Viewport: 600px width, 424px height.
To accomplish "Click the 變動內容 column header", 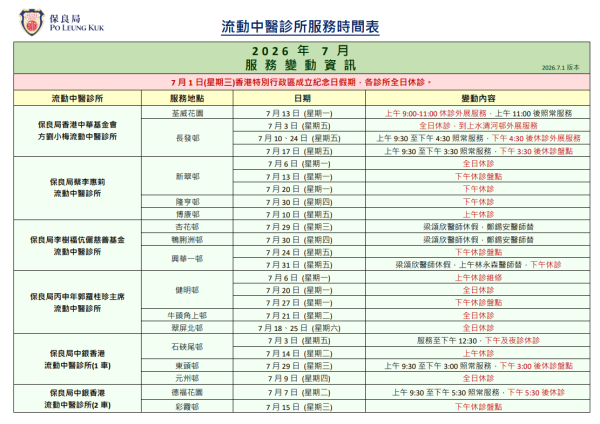I will point(478,98).
